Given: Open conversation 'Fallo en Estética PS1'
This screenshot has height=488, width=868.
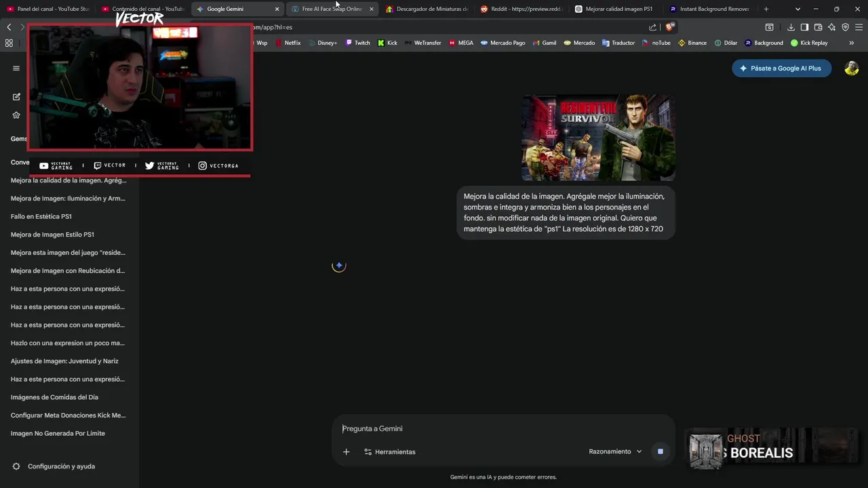Looking at the screenshot, I should coord(41,216).
